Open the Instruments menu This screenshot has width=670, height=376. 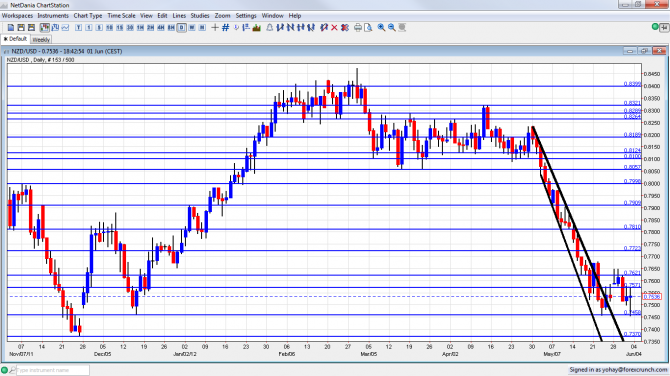click(x=53, y=16)
